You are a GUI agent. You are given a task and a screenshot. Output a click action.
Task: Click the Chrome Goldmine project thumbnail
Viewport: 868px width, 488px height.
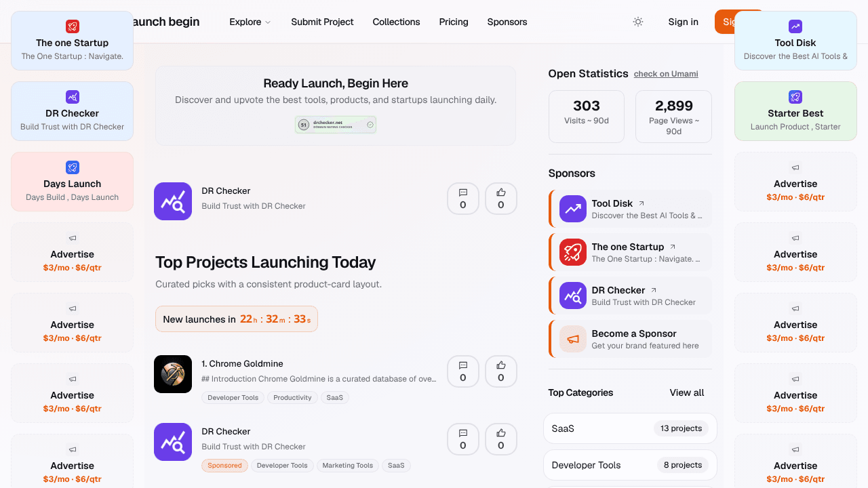pyautogui.click(x=173, y=374)
